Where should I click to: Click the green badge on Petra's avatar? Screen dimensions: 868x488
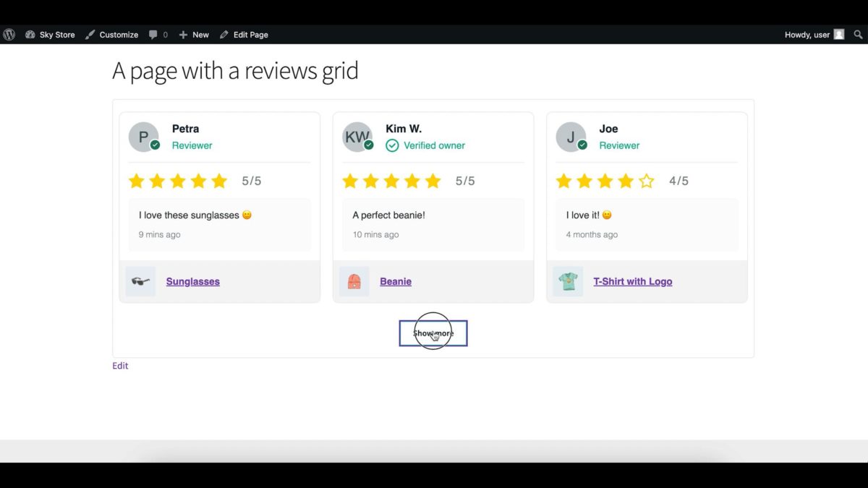pos(154,146)
